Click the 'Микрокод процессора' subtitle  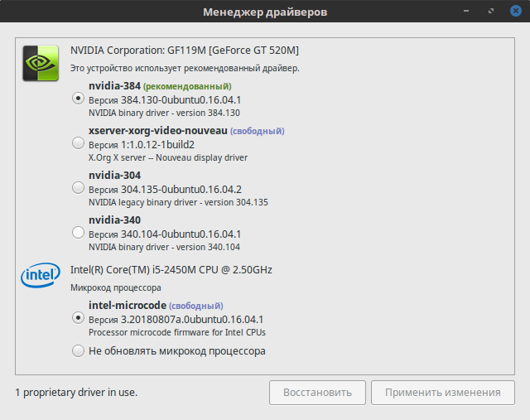pos(116,287)
